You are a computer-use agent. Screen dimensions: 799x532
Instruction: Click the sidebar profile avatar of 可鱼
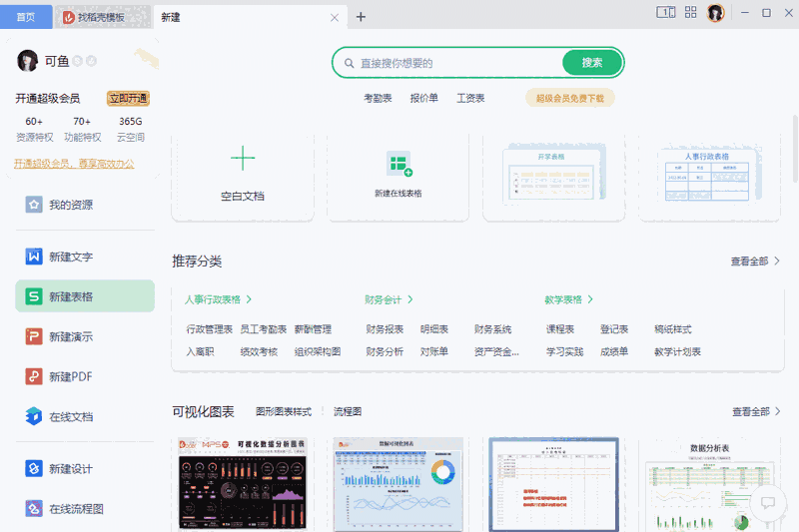pyautogui.click(x=28, y=61)
